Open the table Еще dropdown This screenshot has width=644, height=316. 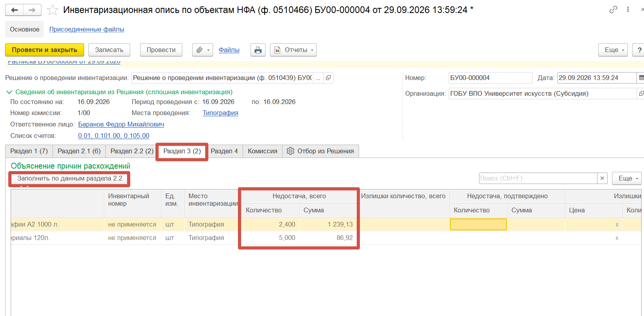[627, 178]
